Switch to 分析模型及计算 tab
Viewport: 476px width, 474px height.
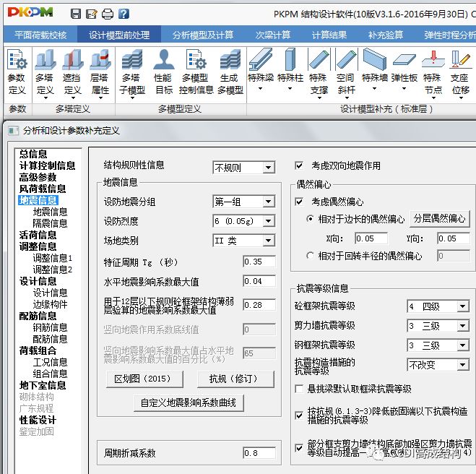tap(203, 35)
